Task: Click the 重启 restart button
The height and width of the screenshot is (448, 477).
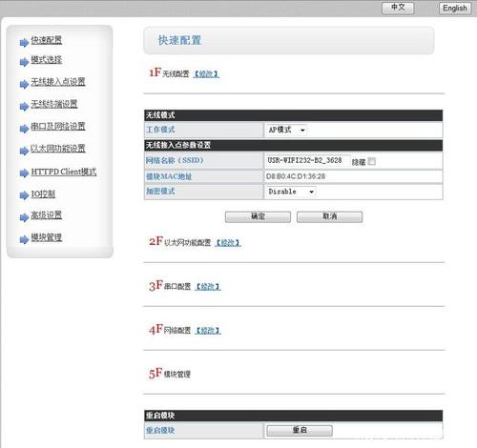Action: (x=300, y=431)
